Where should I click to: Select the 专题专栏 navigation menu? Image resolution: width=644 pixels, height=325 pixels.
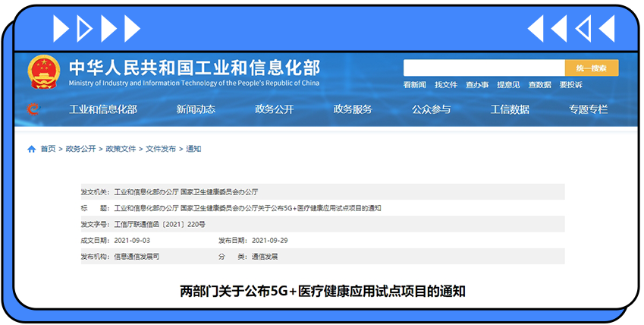coord(588,109)
